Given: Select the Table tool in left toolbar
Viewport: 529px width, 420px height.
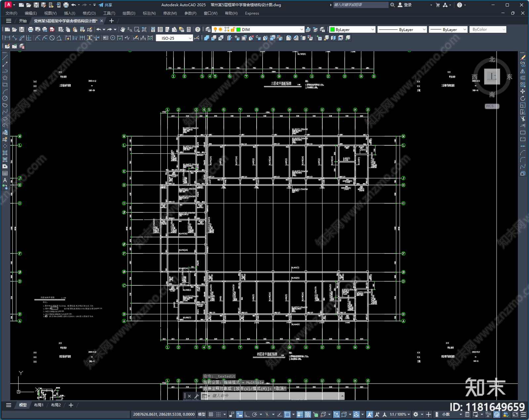Looking at the screenshot, I should (x=5, y=173).
